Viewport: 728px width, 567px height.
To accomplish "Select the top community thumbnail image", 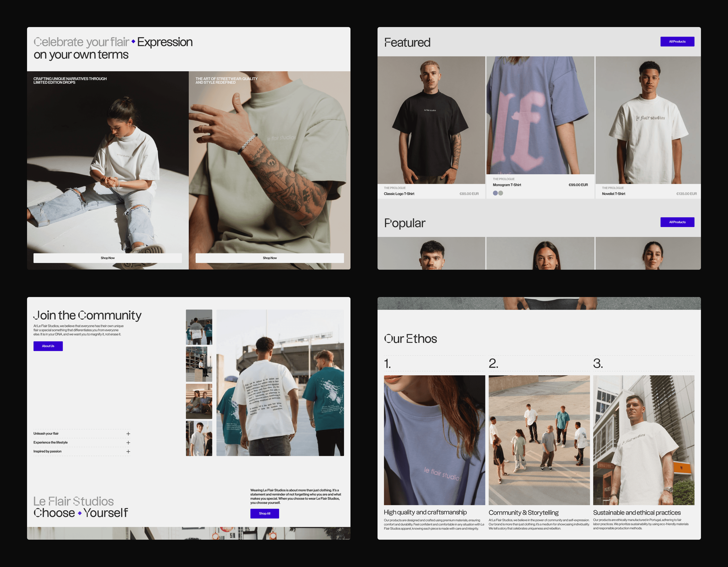I will click(x=199, y=327).
